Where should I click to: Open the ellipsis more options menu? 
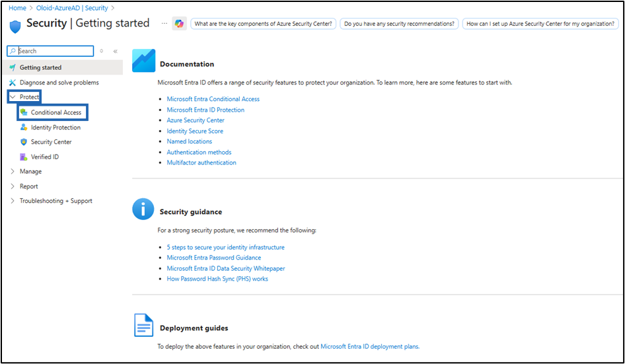(x=165, y=24)
